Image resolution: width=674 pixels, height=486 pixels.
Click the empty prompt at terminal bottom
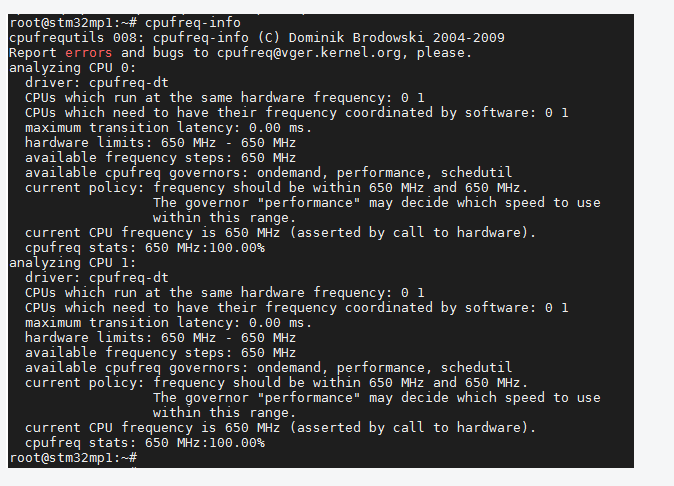73,458
